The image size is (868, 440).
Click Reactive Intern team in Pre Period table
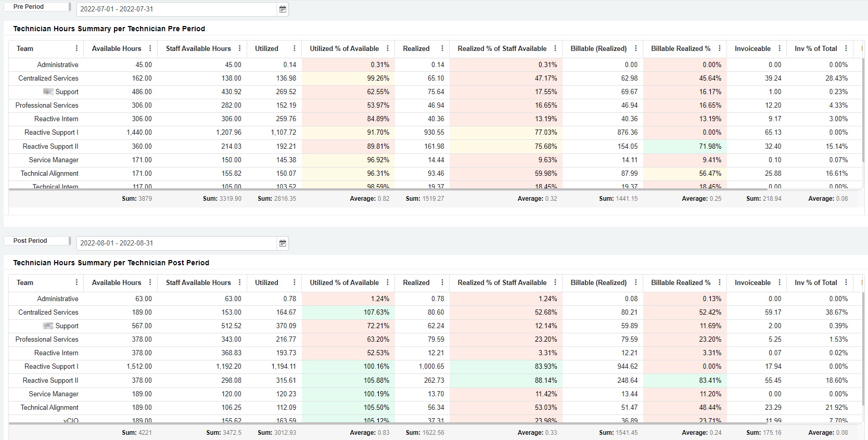point(56,119)
